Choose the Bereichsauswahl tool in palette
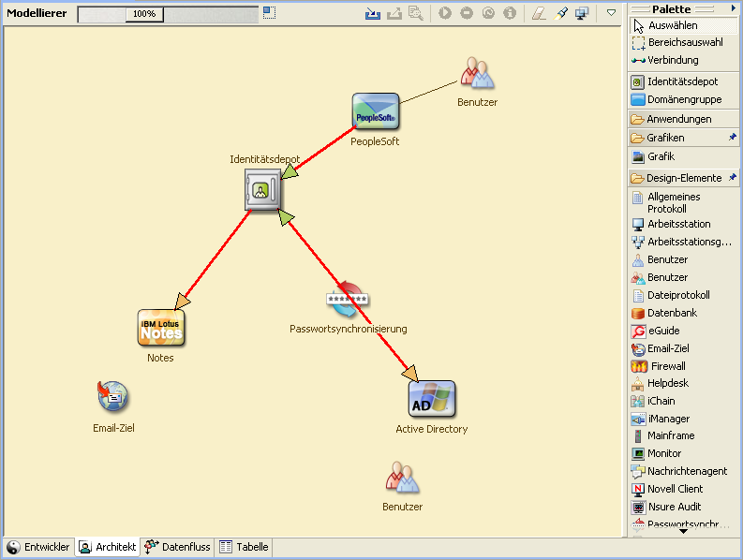This screenshot has height=560, width=743. (684, 43)
